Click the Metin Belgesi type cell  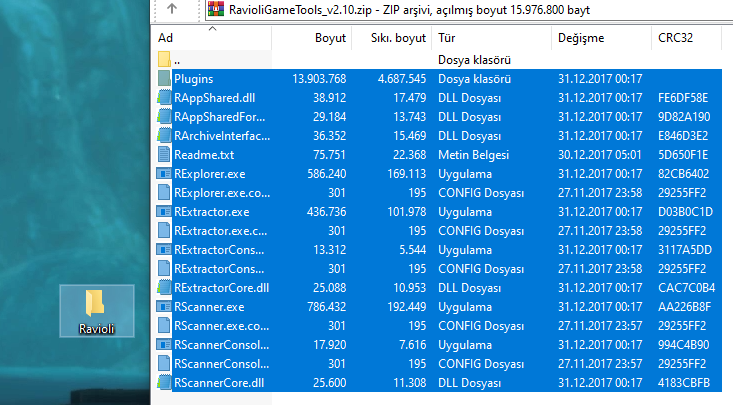click(x=473, y=155)
